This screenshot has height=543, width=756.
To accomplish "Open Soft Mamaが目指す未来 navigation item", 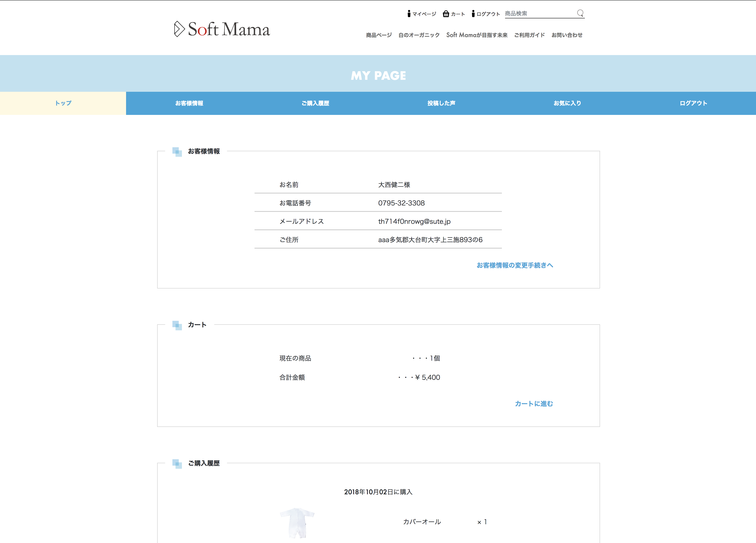I will (477, 35).
